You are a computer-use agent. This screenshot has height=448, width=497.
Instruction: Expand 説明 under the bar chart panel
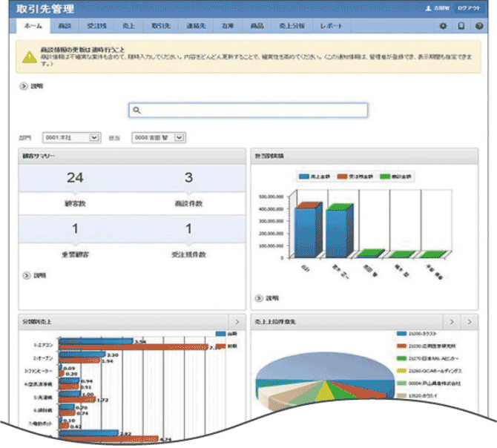click(x=259, y=297)
